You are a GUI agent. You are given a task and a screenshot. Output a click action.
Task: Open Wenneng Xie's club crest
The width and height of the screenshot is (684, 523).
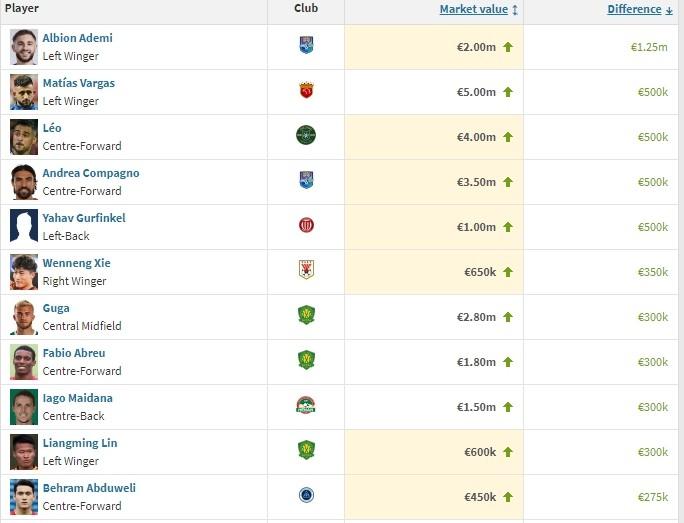click(306, 270)
